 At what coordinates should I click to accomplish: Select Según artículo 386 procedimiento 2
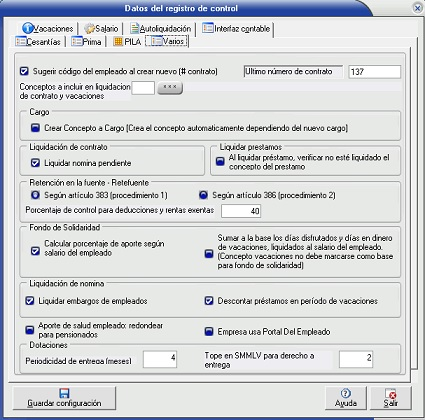[203, 195]
